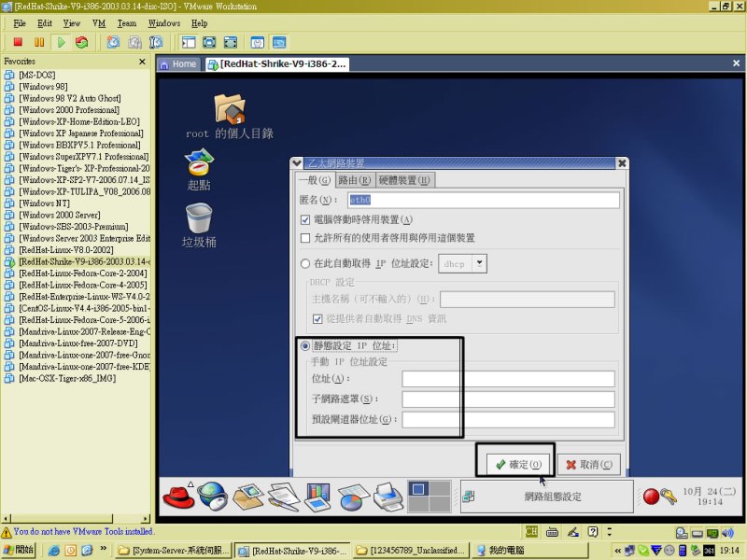This screenshot has height=560, width=747.
Task: Switch to the 硬體裝置(H) tab
Action: click(x=404, y=180)
